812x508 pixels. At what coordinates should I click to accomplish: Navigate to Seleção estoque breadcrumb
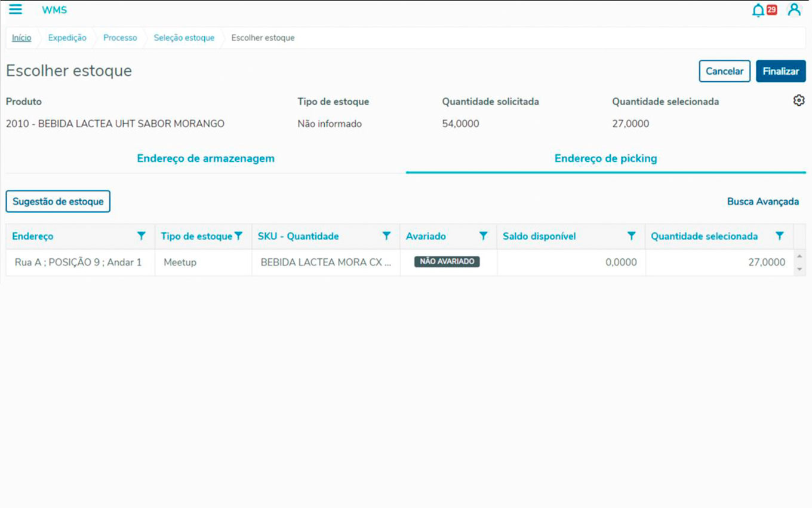[184, 38]
